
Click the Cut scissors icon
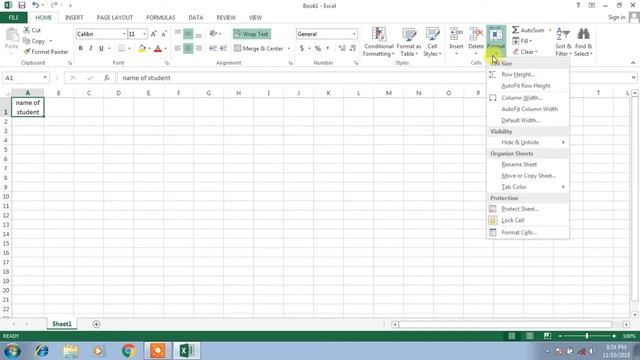27,30
